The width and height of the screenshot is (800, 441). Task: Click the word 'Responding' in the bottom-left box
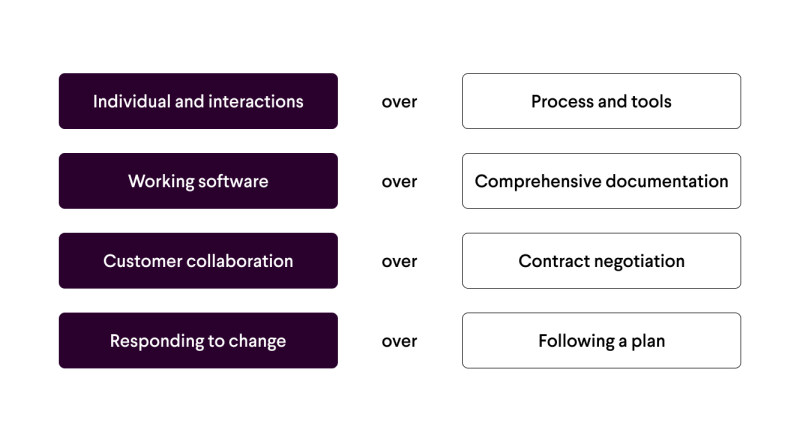[154, 341]
